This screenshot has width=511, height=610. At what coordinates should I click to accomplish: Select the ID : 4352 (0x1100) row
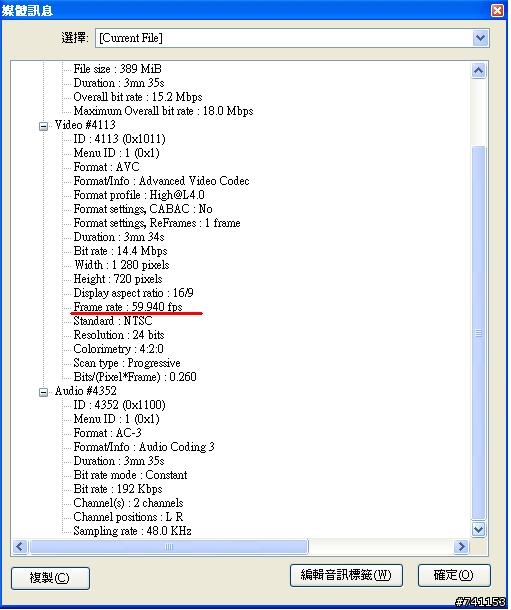119,405
